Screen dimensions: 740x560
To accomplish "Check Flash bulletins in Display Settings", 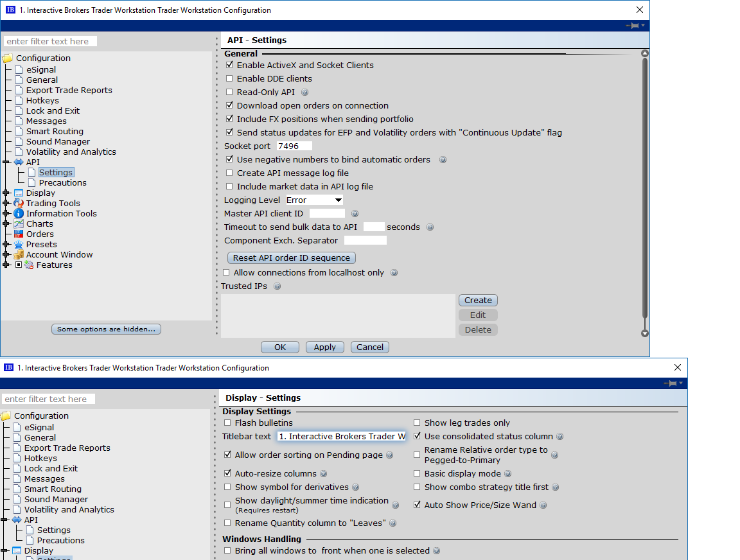I will click(227, 423).
